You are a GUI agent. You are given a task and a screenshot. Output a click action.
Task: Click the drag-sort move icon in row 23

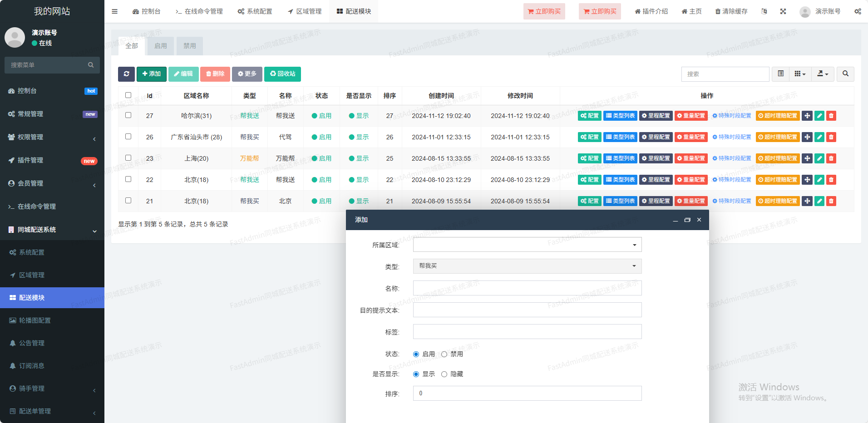pos(807,158)
